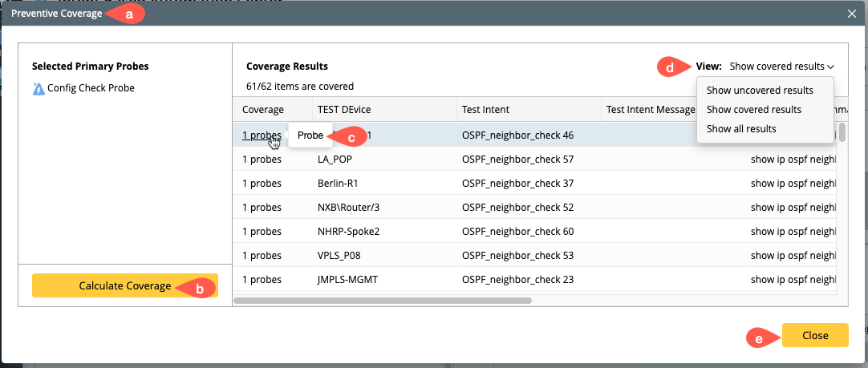Sort by the Coverage column header
The height and width of the screenshot is (368, 868).
tap(263, 110)
